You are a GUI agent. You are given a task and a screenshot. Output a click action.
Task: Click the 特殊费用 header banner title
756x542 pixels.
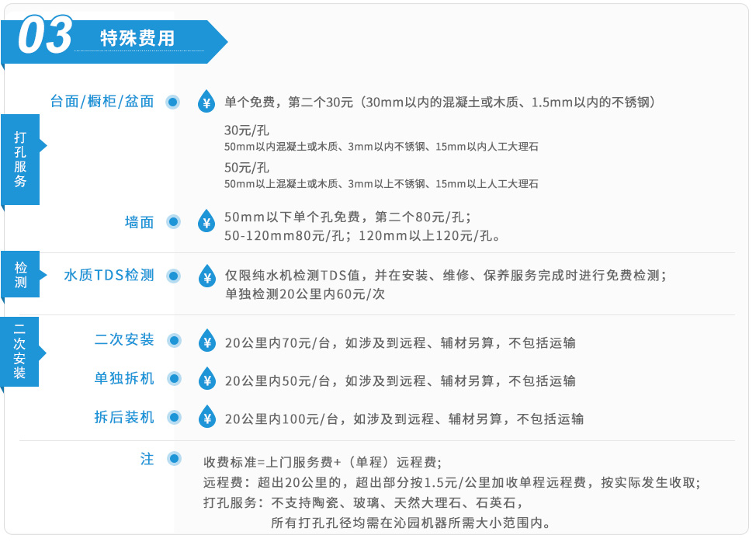tap(137, 39)
